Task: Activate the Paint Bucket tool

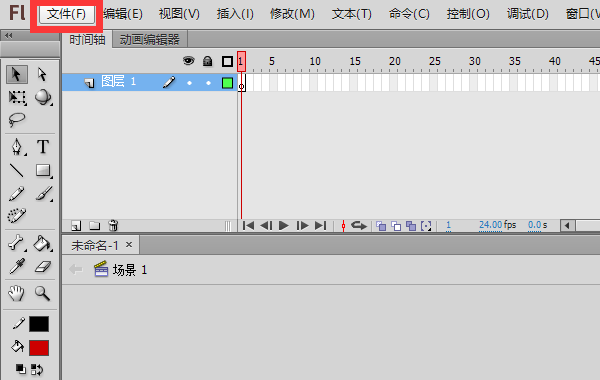Action: point(42,243)
